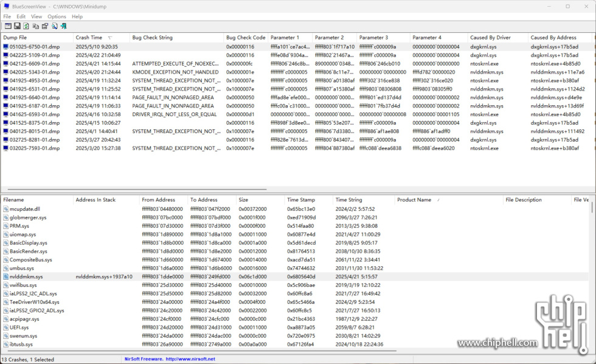Select uiomap.sys filename in the driver list
596x364 pixels.
pyautogui.click(x=24, y=235)
